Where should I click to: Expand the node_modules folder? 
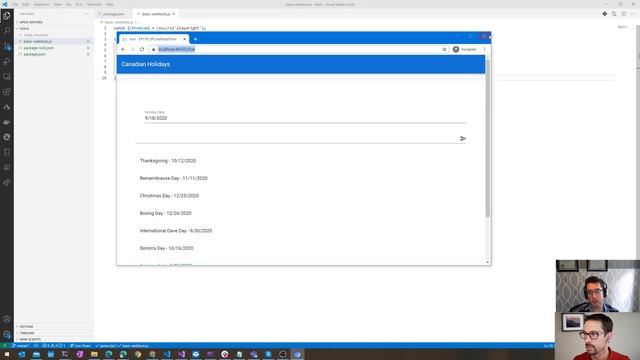pyautogui.click(x=55, y=35)
